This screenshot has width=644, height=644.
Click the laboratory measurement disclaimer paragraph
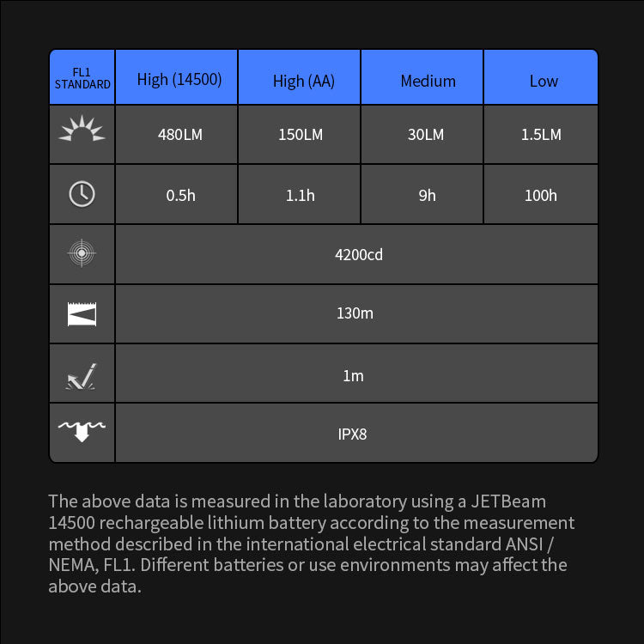click(x=309, y=544)
